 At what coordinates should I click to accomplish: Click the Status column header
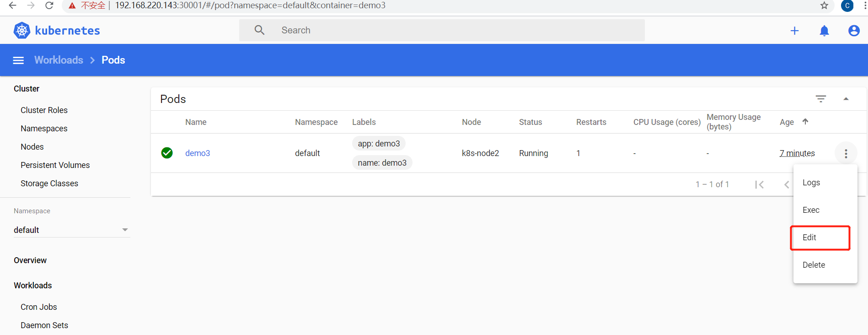[x=530, y=122]
